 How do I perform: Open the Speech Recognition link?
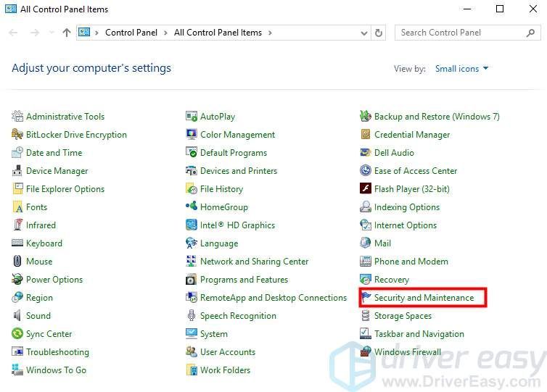tap(238, 315)
